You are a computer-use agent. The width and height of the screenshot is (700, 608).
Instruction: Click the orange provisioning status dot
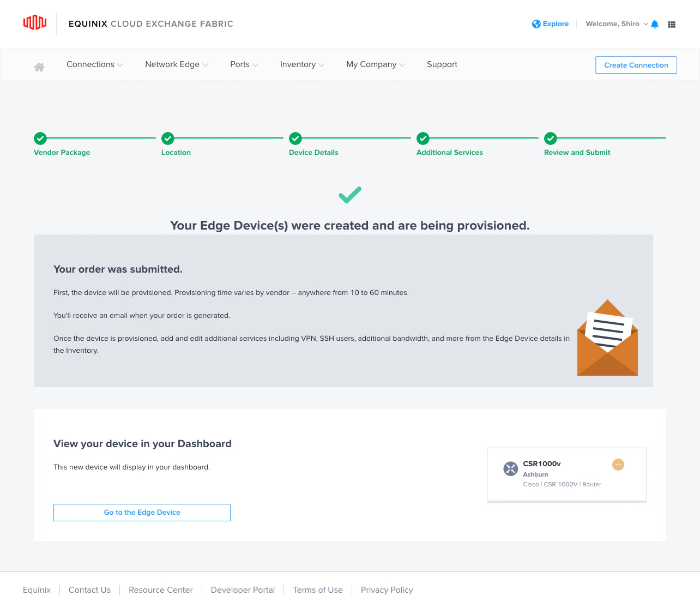coord(618,465)
